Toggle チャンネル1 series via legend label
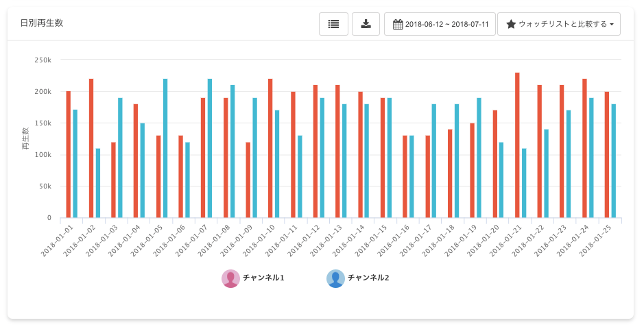Screen dimensions: 644x327 click(x=263, y=278)
